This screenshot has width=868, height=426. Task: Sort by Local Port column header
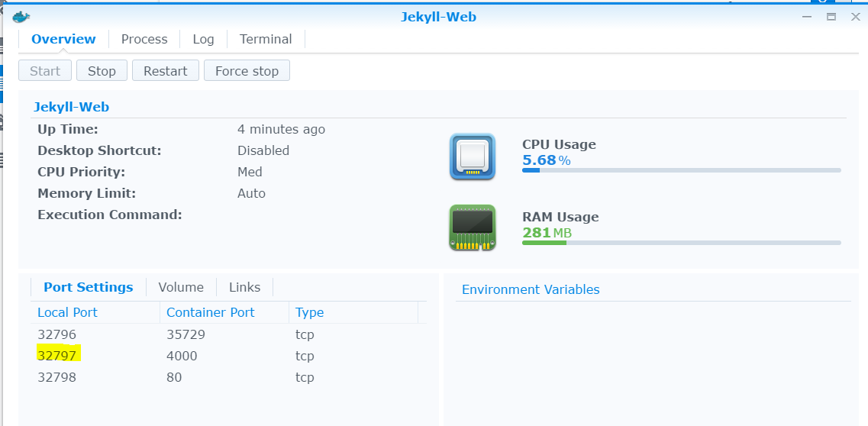(67, 312)
